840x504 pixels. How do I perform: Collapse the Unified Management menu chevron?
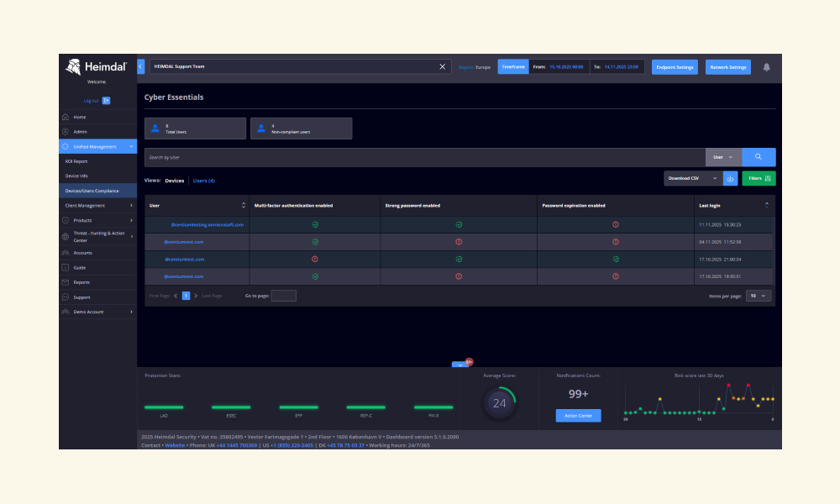(x=131, y=146)
